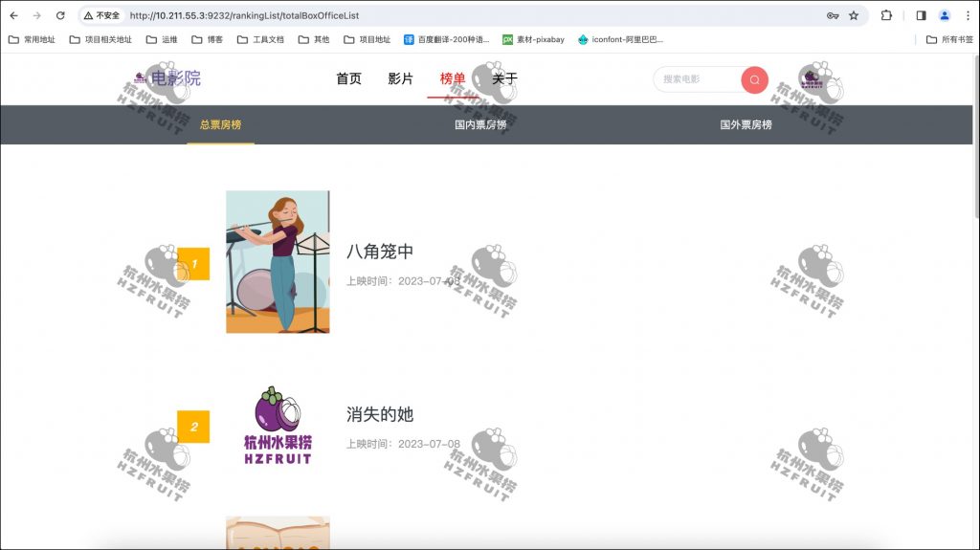
Task: Click the 消失的她 movie title
Action: [x=380, y=414]
